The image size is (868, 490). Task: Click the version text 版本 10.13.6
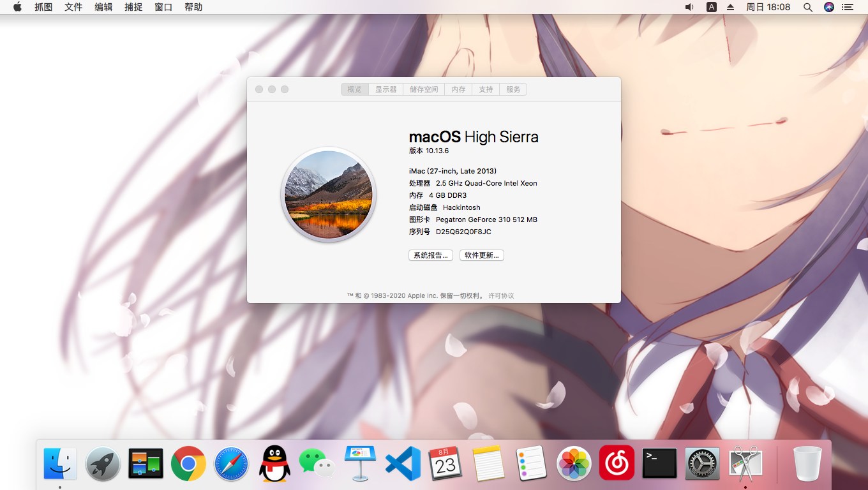click(x=429, y=151)
